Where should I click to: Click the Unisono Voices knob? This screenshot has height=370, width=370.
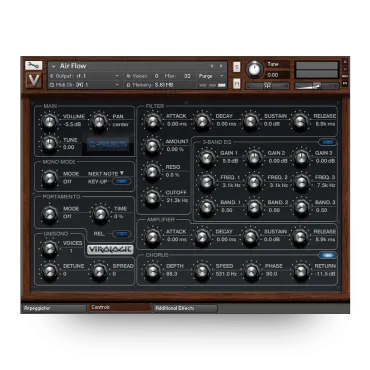click(49, 248)
